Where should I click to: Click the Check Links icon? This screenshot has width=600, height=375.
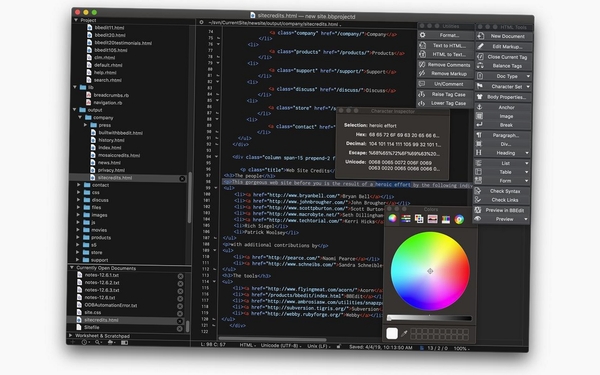click(x=478, y=199)
